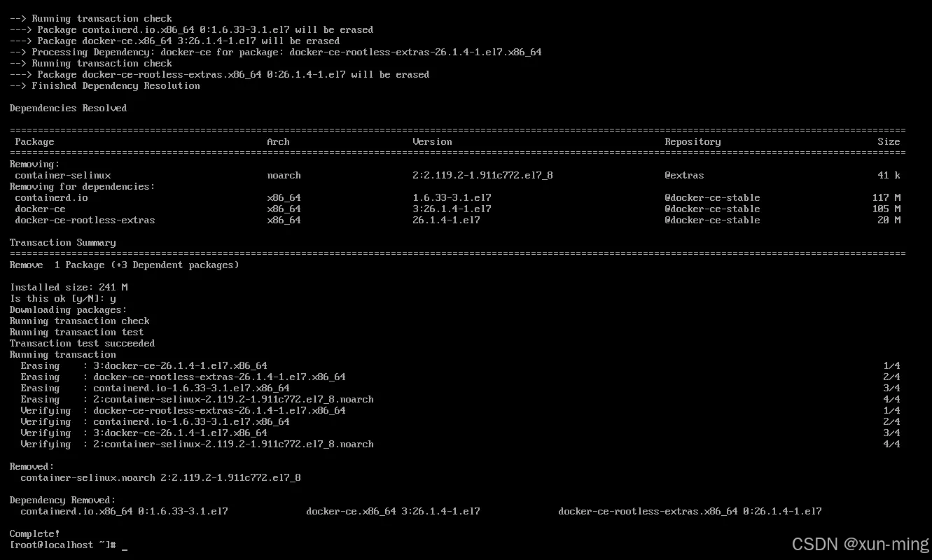This screenshot has height=560, width=932.
Task: Click the Erasing containerd.io-1.6.33-3.1.el7.x86_64 line
Action: coord(155,388)
